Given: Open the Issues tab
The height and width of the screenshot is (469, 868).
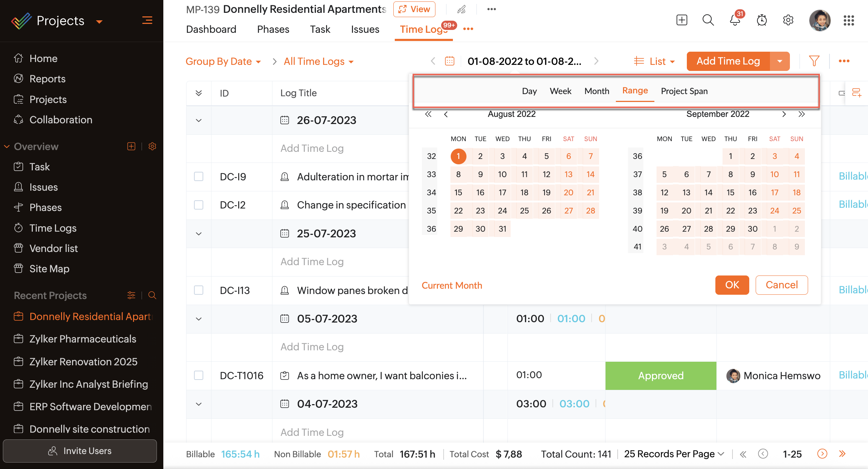Looking at the screenshot, I should point(365,29).
